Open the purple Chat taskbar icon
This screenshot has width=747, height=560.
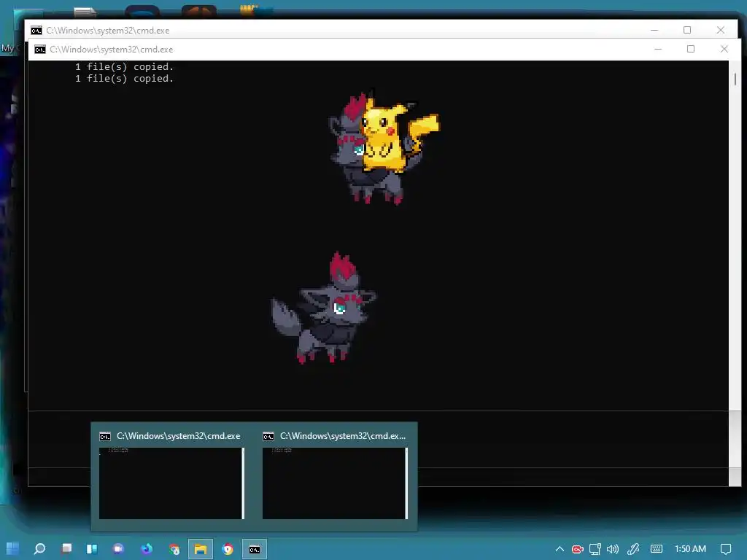(118, 548)
